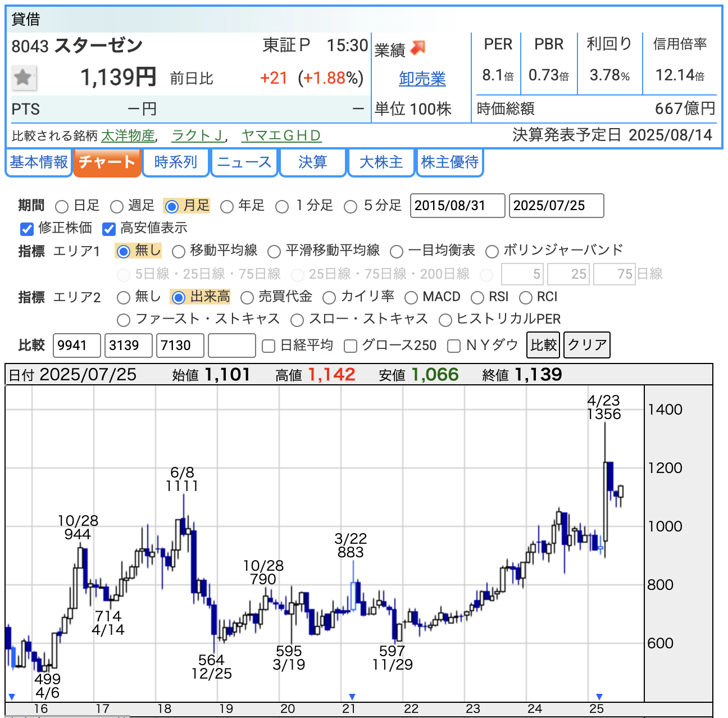Click the blue marker under year 21

pyautogui.click(x=352, y=697)
